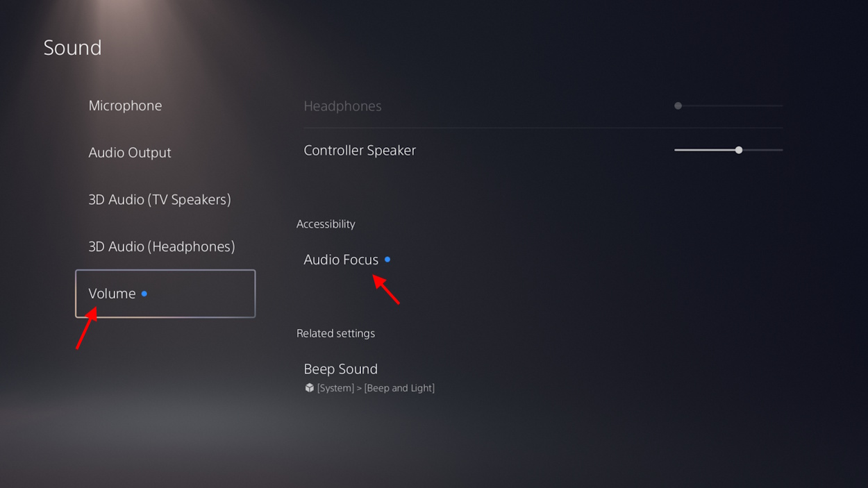Click the blue dot beside Audio Focus
The width and height of the screenshot is (868, 488).
[387, 259]
